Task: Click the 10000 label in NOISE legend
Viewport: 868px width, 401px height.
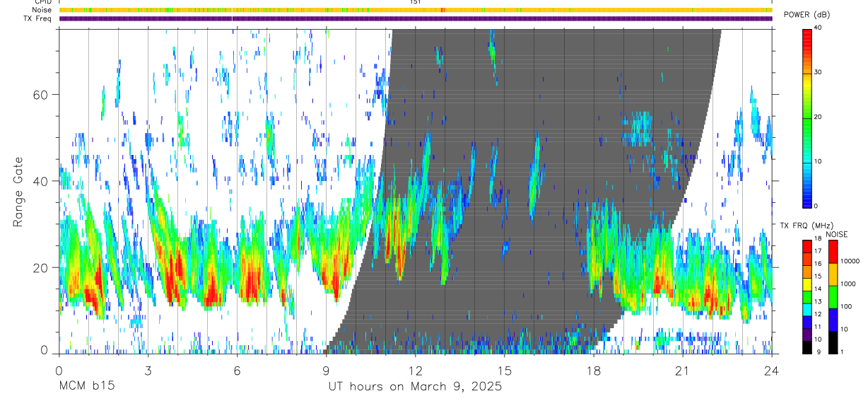Action: (850, 261)
